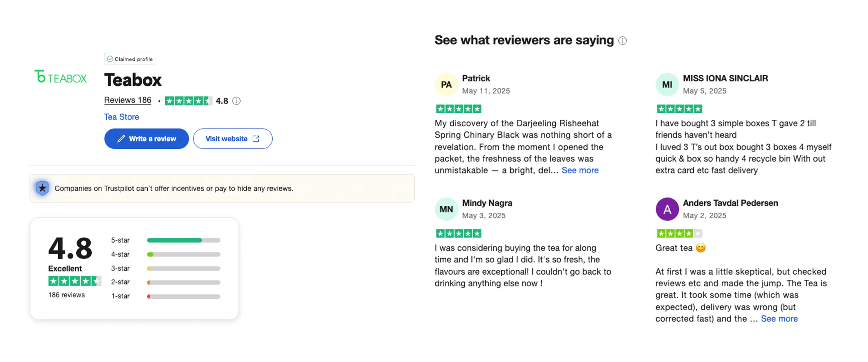Filter reviews by 5-star bar
This screenshot has height=362, width=868.
pyautogui.click(x=184, y=240)
